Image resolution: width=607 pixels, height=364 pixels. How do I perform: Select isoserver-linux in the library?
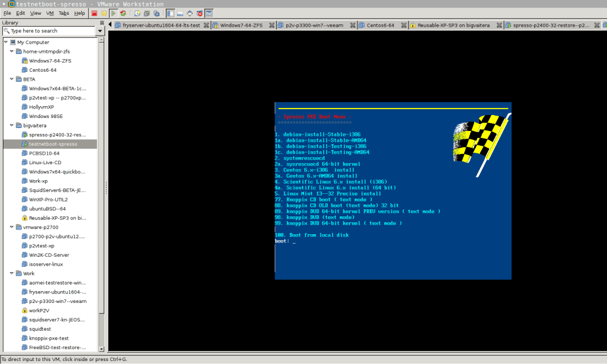pos(46,264)
